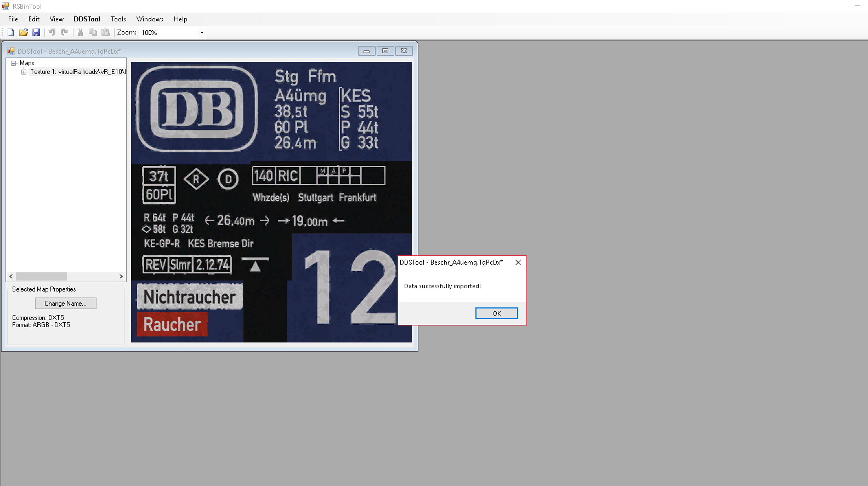Open the Tools menu
The width and height of the screenshot is (868, 486).
click(x=118, y=19)
